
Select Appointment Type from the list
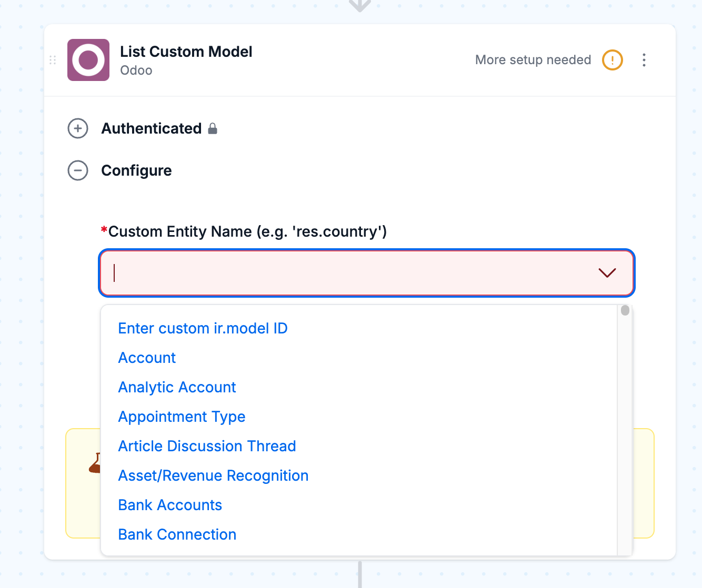[x=182, y=417]
